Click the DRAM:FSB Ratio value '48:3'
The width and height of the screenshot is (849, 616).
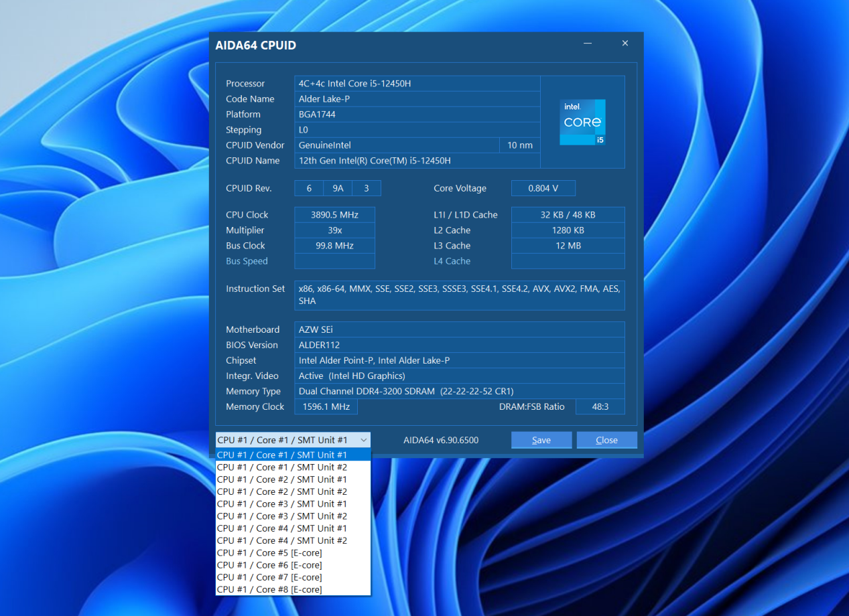[600, 406]
